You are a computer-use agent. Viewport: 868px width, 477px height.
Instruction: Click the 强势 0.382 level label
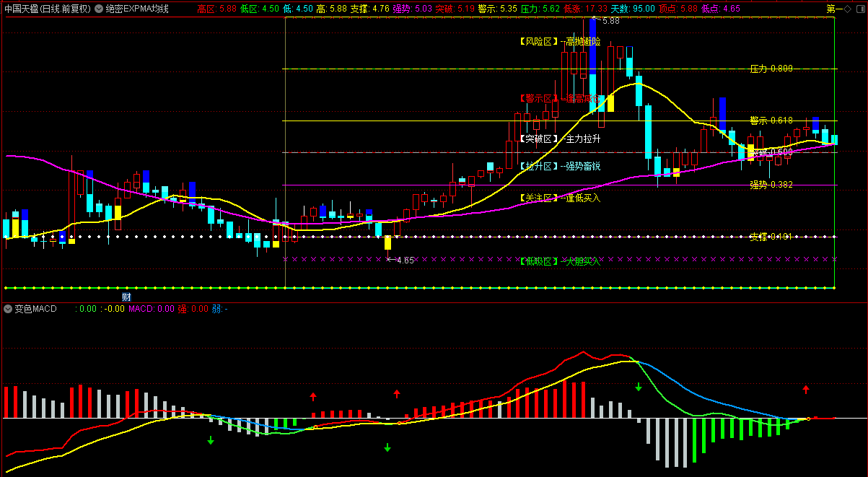(771, 185)
